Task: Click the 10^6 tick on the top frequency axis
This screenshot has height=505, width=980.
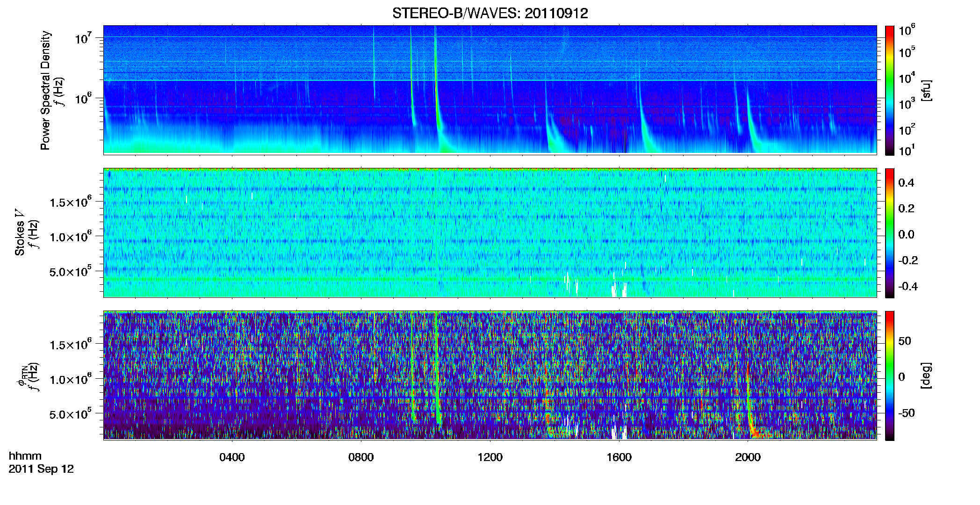Action: (84, 99)
